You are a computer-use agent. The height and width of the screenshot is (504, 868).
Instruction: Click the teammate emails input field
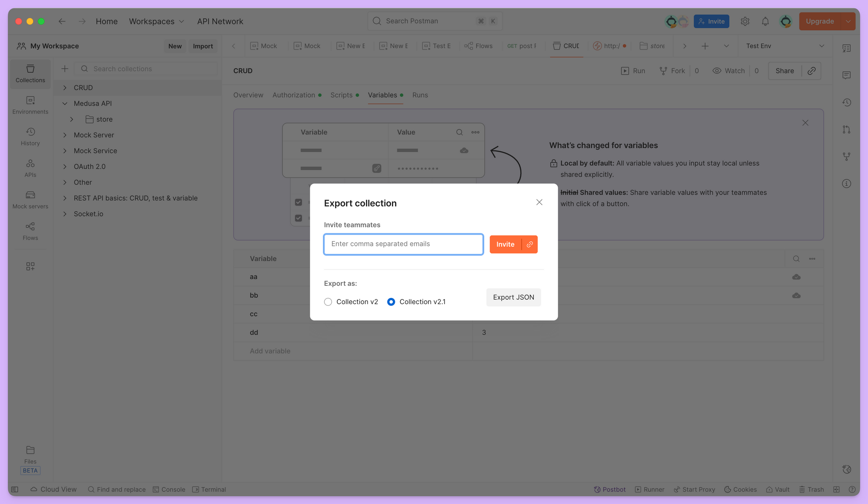coord(403,244)
